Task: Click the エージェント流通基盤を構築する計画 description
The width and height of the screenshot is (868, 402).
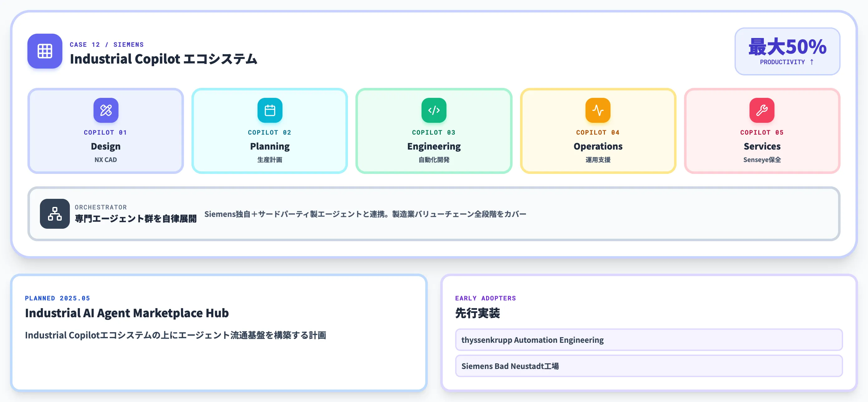Action: [x=176, y=335]
